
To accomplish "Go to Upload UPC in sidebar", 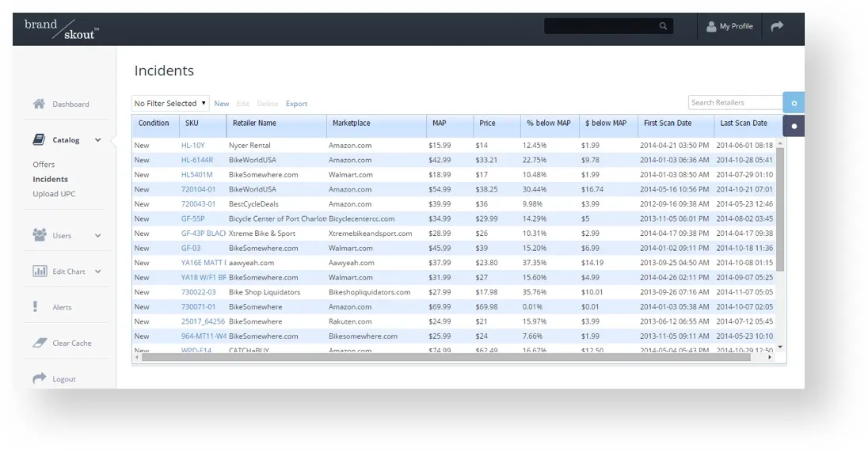I will coord(54,194).
